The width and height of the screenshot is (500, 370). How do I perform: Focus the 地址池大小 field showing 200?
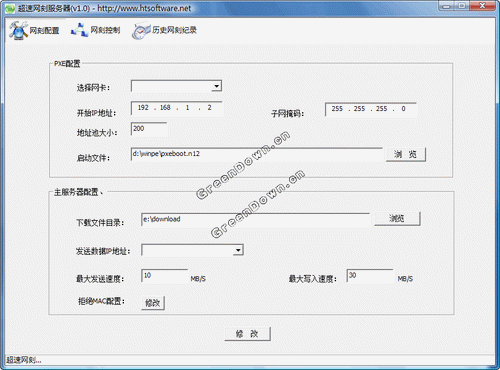point(149,129)
